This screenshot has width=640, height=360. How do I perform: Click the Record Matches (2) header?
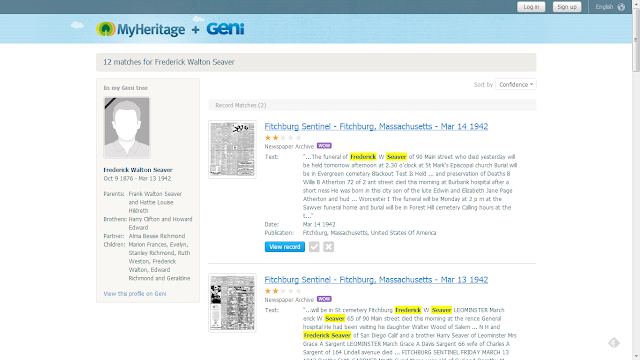[372, 105]
